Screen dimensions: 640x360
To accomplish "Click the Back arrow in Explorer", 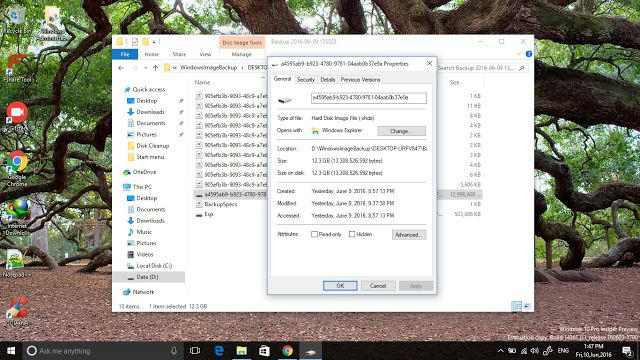I will pyautogui.click(x=121, y=68).
